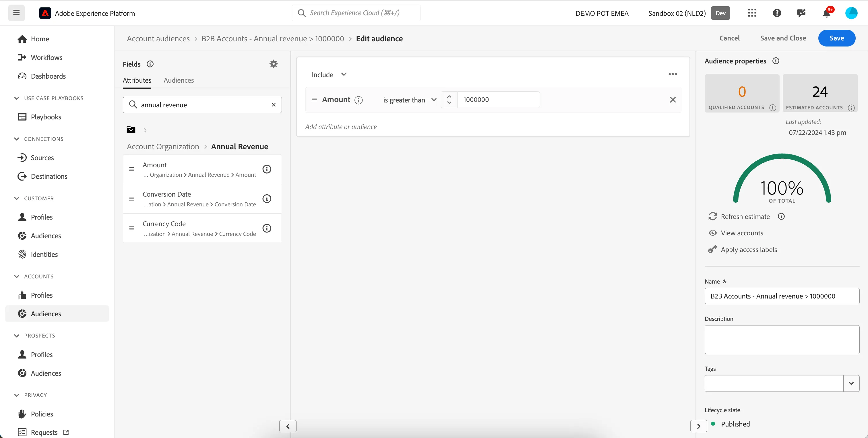Click the Save and Close button
868x438 pixels.
click(783, 38)
